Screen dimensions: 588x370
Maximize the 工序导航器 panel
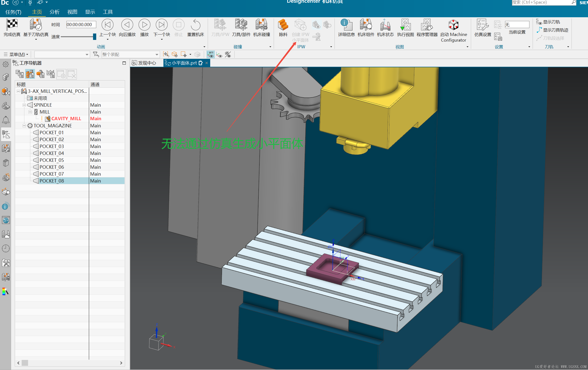pos(124,63)
